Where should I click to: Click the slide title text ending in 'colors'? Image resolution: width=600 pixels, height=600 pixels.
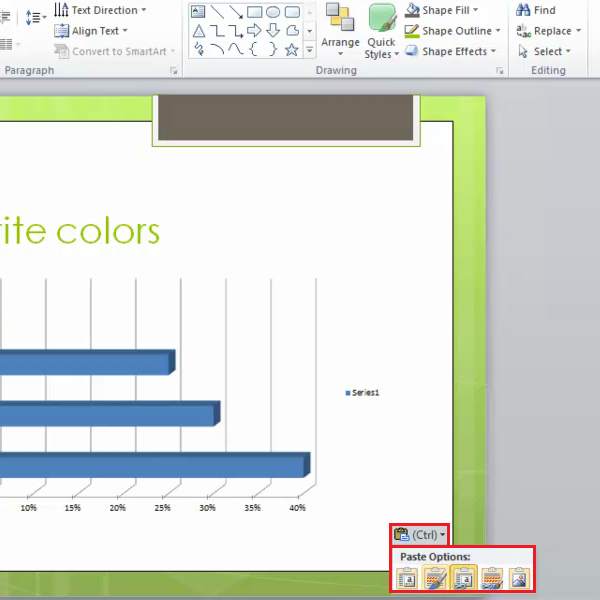point(80,231)
